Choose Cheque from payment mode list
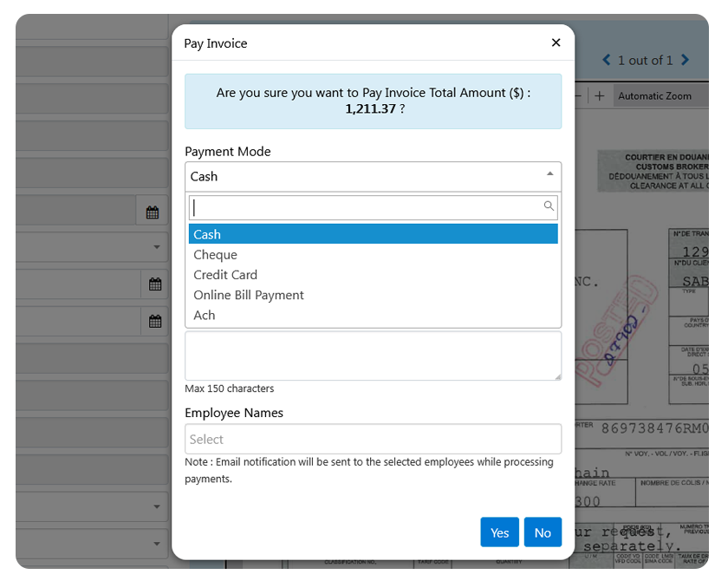Image resolution: width=728 pixels, height=581 pixels. 216,255
